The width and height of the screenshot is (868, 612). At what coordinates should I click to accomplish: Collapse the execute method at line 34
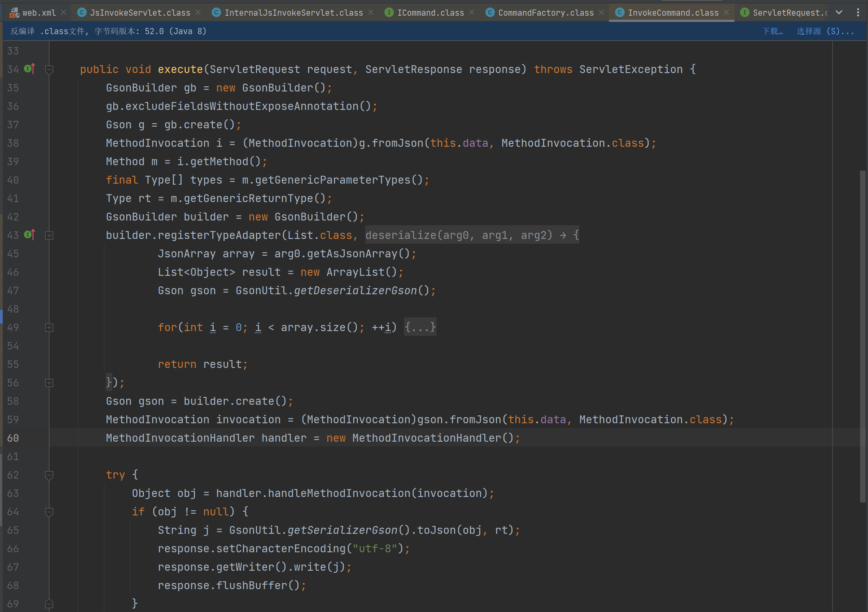click(49, 70)
